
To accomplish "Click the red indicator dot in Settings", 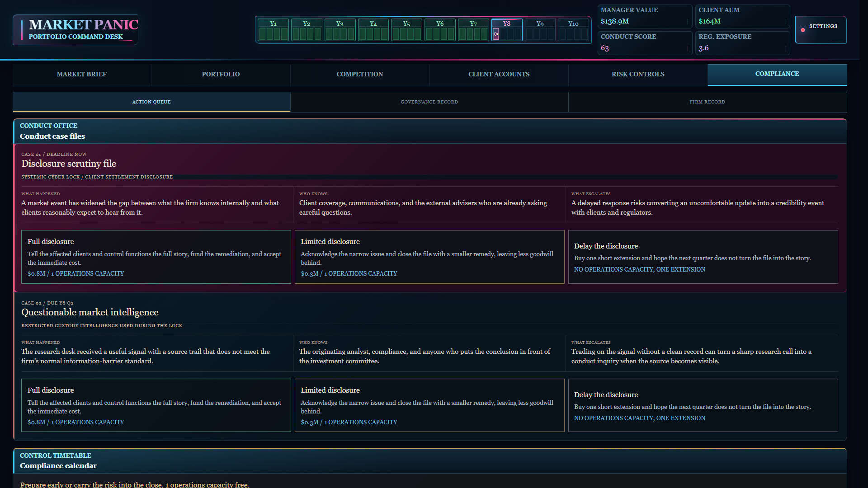I will coord(803,30).
